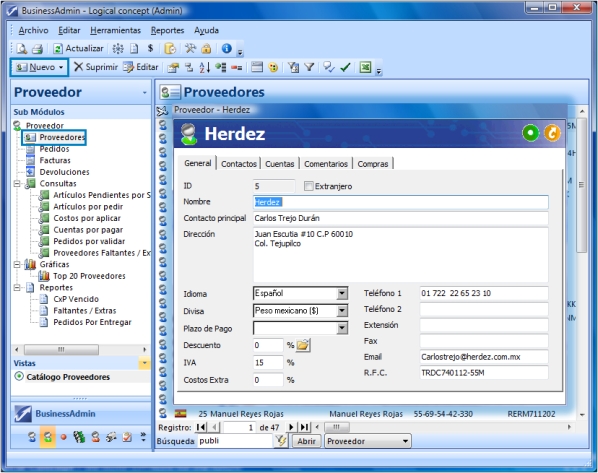598x473 pixels.
Task: Click the hammer and wrench tools icon
Action: pos(190,48)
